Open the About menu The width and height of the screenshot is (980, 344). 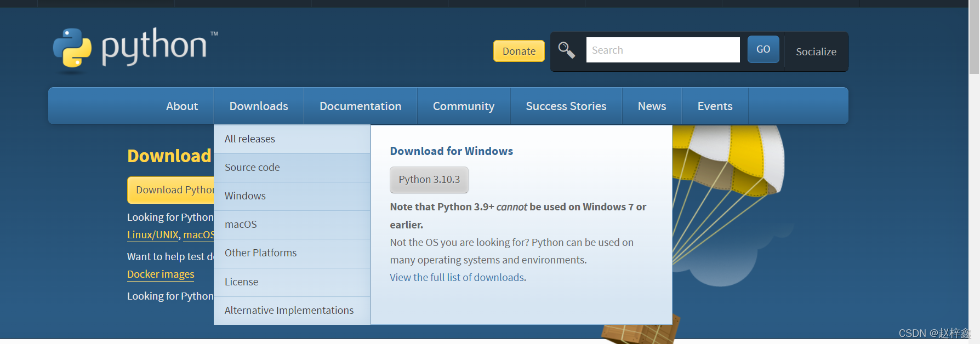(182, 106)
